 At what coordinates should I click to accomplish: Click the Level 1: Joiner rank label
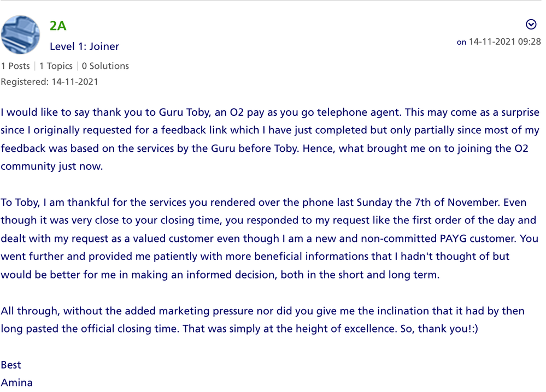84,46
